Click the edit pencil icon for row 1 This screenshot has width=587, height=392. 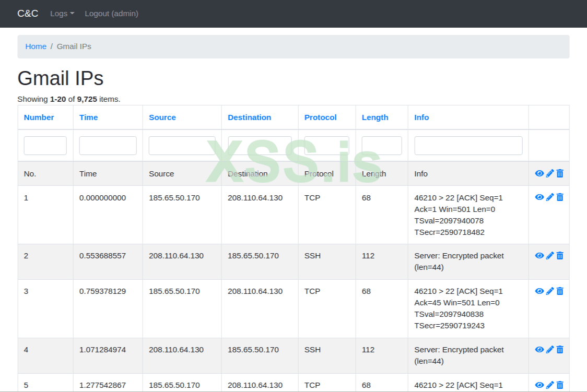coord(550,197)
